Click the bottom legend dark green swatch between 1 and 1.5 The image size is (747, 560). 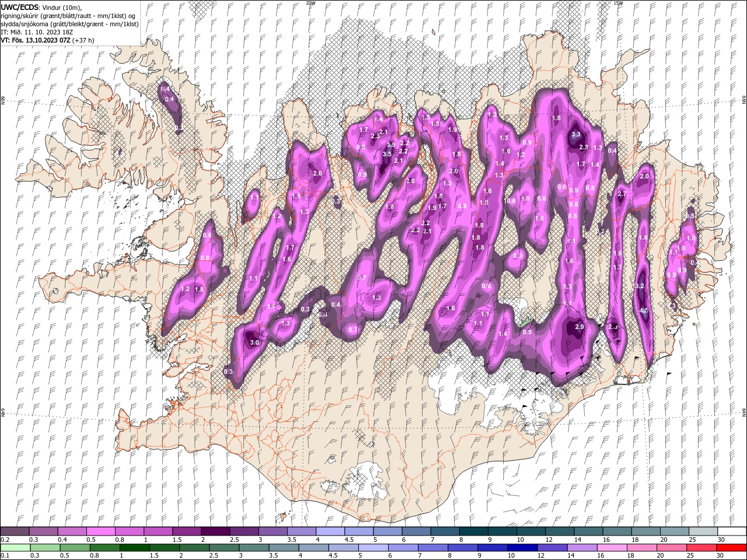pos(134,548)
